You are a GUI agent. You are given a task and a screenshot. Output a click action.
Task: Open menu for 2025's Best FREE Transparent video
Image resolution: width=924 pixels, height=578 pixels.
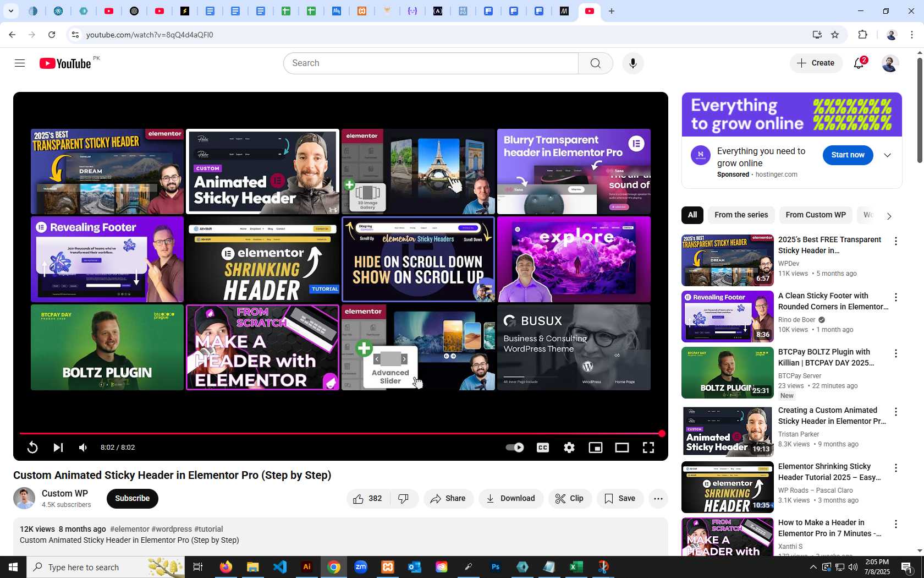(896, 241)
